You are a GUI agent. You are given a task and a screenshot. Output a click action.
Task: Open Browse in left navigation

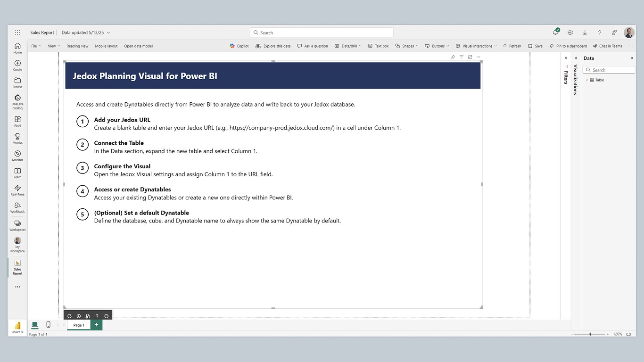[17, 83]
